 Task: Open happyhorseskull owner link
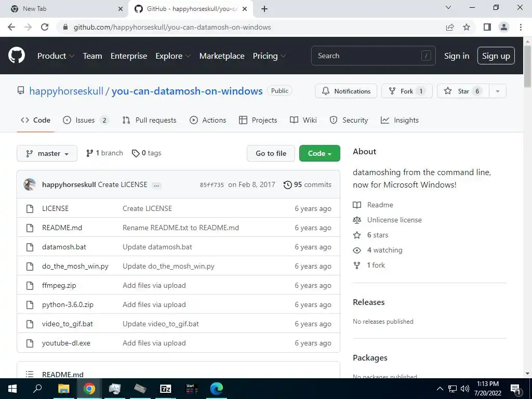pyautogui.click(x=66, y=91)
